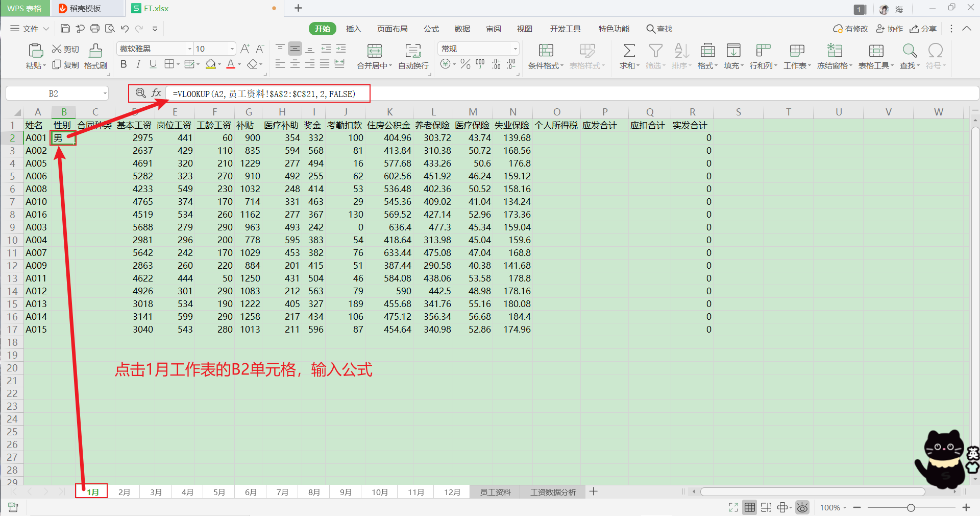Decrease font size with the smaller A icon
The height and width of the screenshot is (516, 980).
(x=260, y=49)
